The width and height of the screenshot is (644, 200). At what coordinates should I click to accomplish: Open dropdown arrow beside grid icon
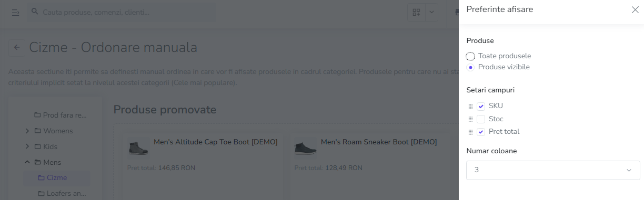(432, 12)
